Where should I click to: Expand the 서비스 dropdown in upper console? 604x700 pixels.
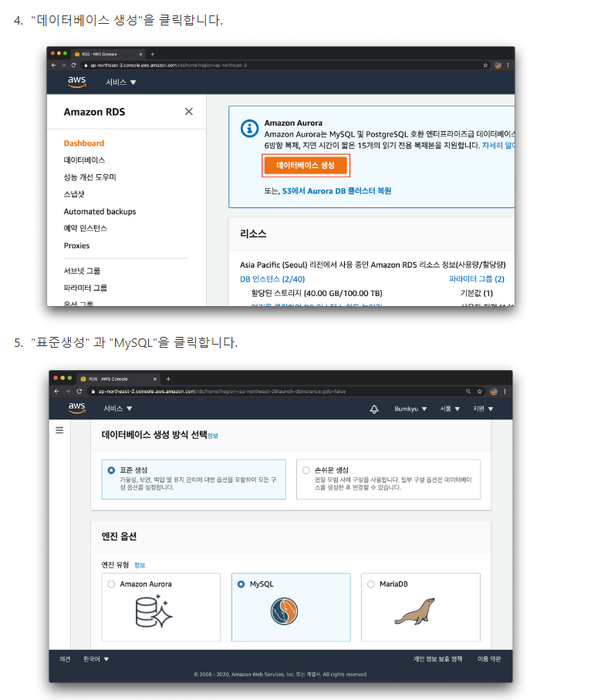coord(120,82)
